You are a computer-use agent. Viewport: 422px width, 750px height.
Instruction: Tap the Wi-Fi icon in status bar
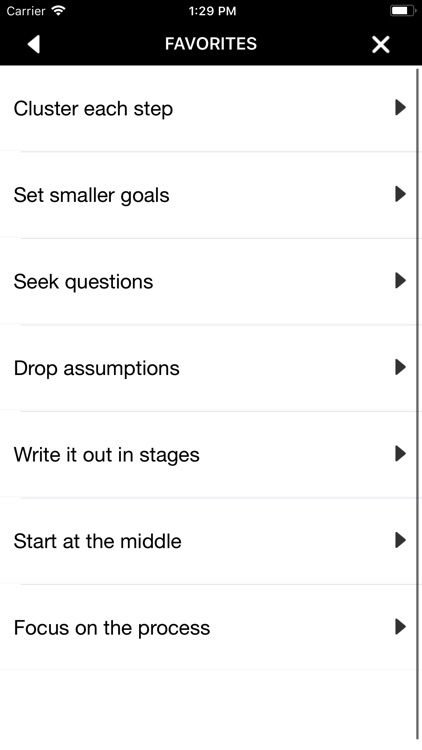[58, 11]
